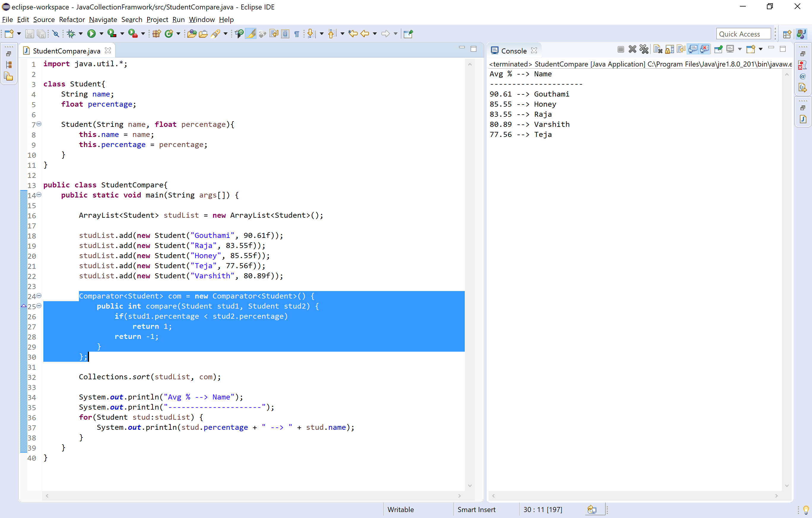The image size is (812, 518).
Task: Select the StudentCompare.java editor tab
Action: coord(66,50)
